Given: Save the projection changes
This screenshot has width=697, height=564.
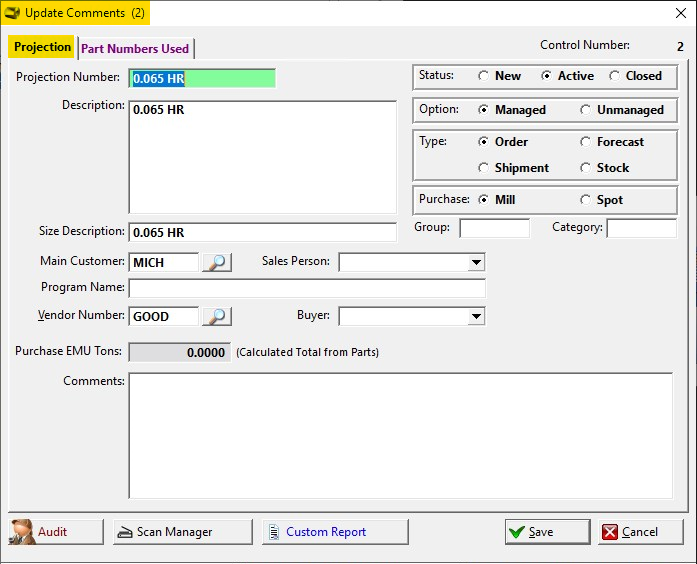Looking at the screenshot, I should pos(548,532).
